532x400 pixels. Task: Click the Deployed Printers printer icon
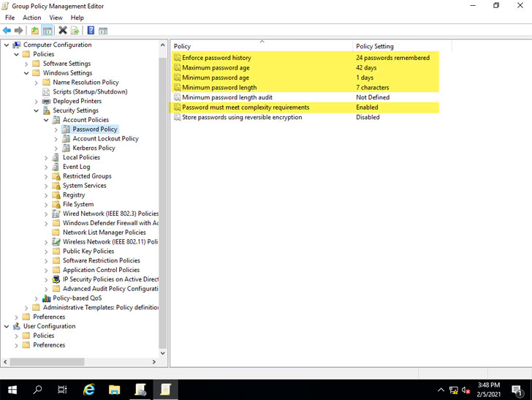[46, 101]
